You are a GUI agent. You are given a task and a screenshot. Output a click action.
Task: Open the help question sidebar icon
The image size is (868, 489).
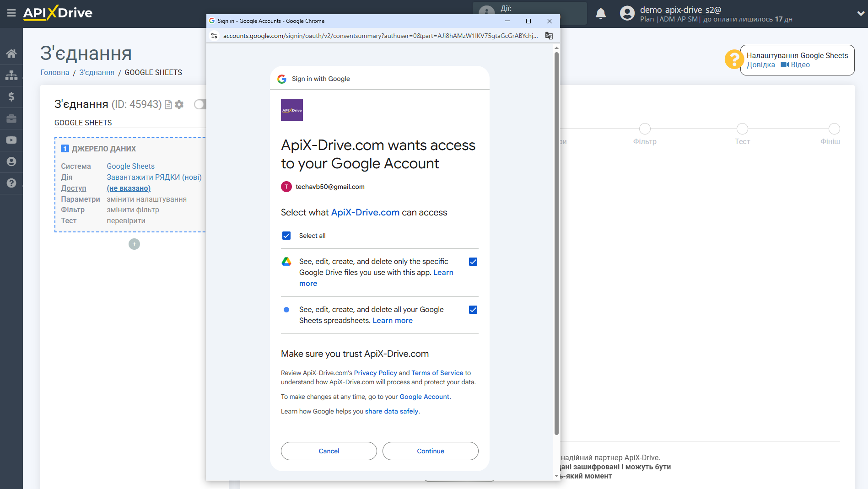tap(11, 183)
